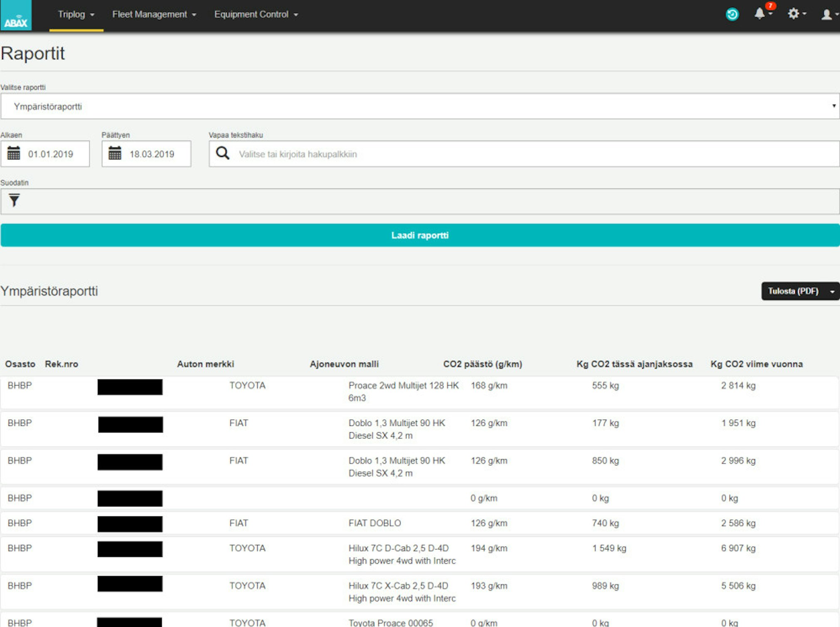
Task: Click the 2 586 kg value
Action: [x=738, y=523]
